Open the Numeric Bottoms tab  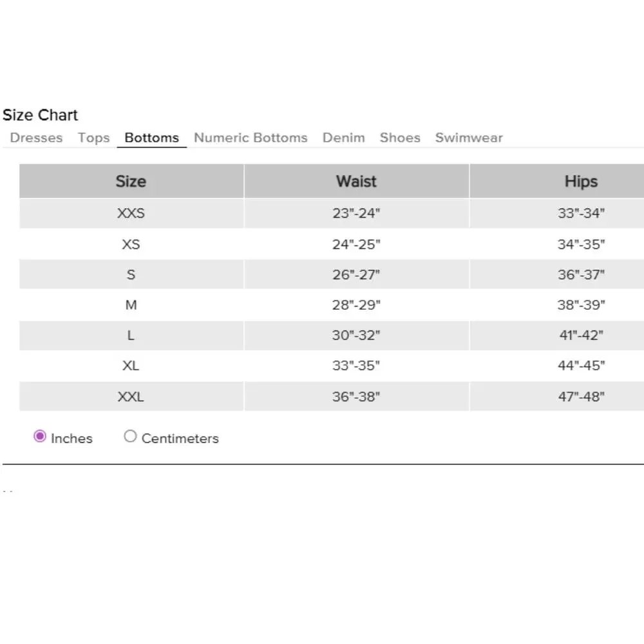pyautogui.click(x=251, y=138)
